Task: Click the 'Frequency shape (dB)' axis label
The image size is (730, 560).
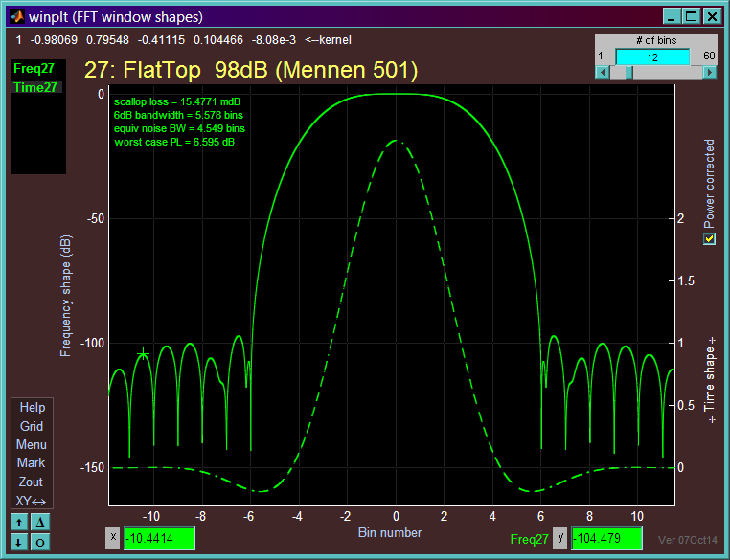Action: click(66, 296)
